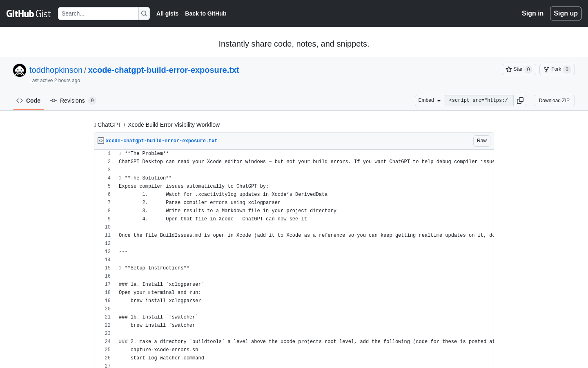Click the 'brew install fswatcher' line

(163, 325)
